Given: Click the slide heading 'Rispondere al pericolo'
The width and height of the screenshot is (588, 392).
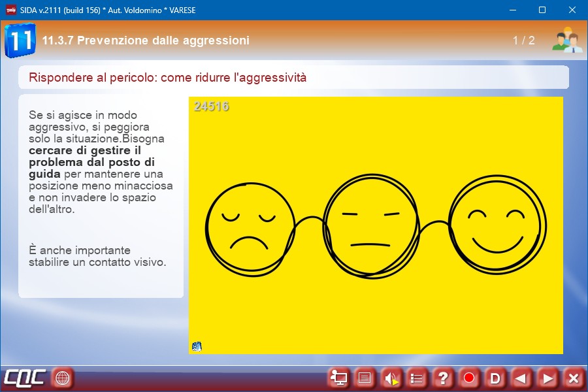Looking at the screenshot, I should click(167, 78).
